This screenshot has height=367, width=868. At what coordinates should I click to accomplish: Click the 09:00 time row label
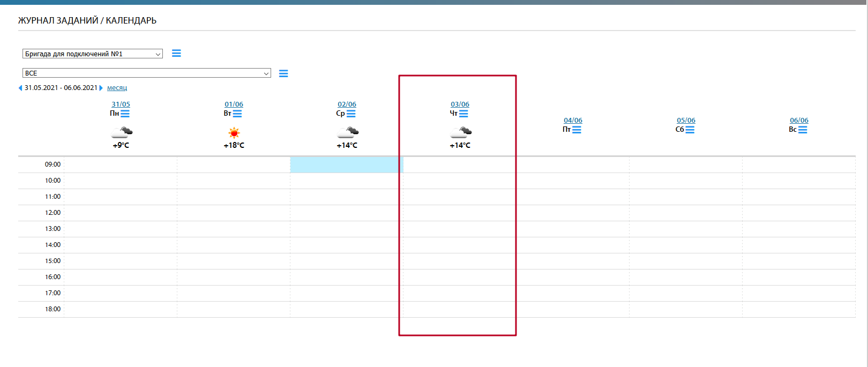(53, 164)
